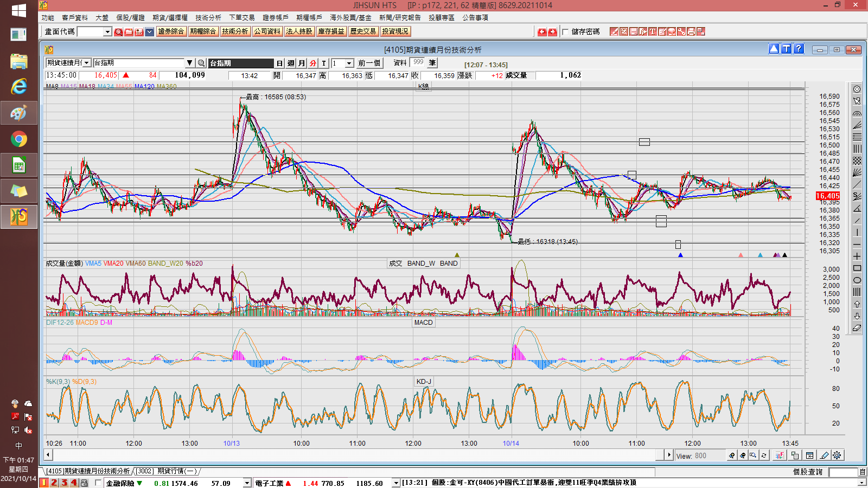Click the dropdown arrow icon after red toolbar icons
Screen dimensions: 868x488
click(149, 32)
